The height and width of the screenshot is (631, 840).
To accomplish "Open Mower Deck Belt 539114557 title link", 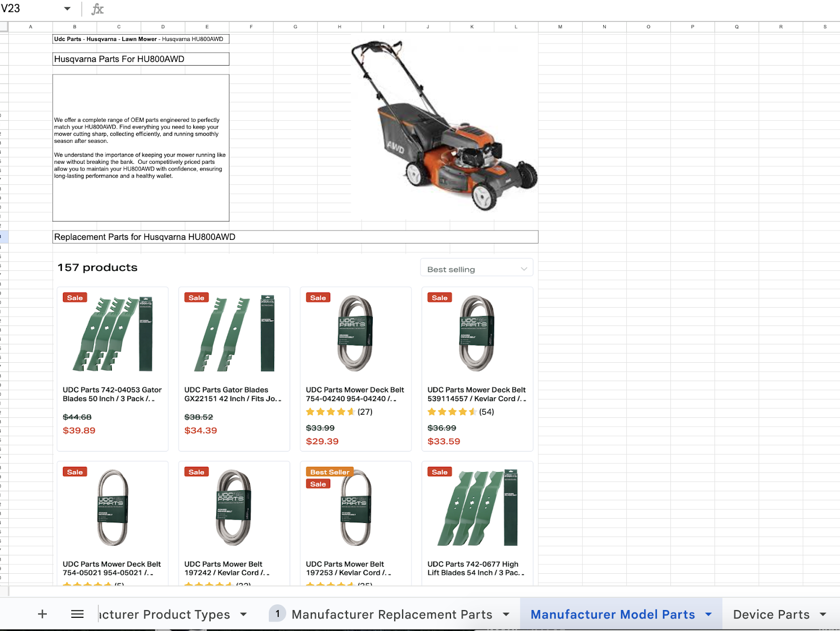I will pyautogui.click(x=477, y=394).
